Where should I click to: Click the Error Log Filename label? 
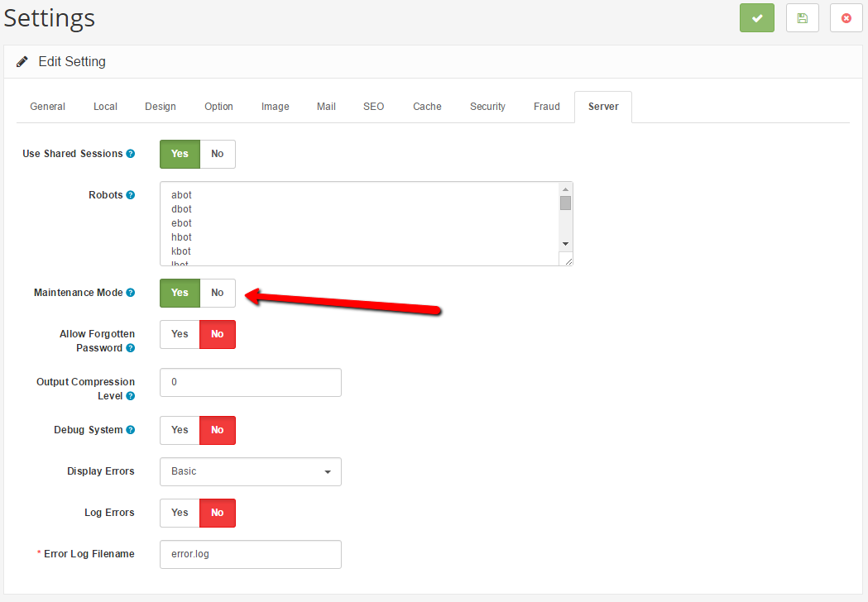pos(89,554)
